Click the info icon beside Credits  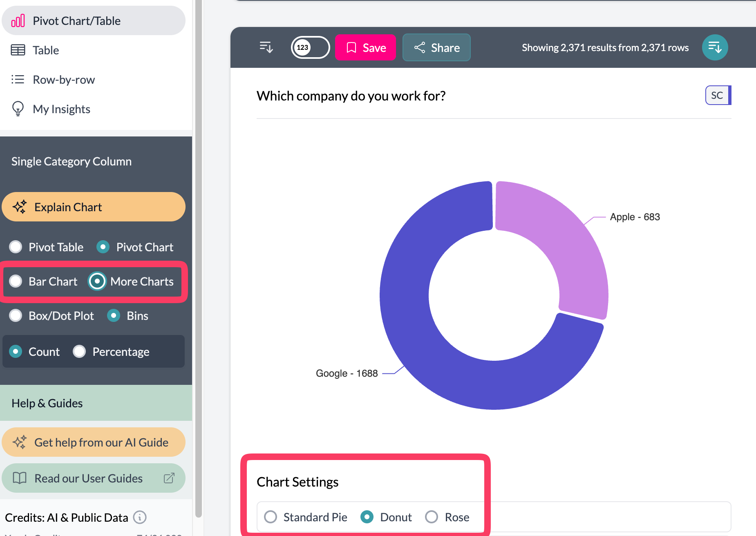tap(140, 517)
